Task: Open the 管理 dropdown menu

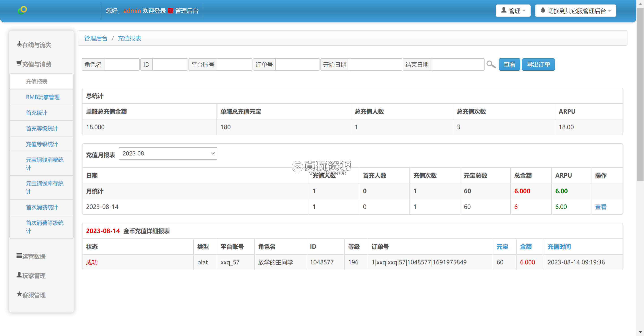Action: tap(513, 11)
